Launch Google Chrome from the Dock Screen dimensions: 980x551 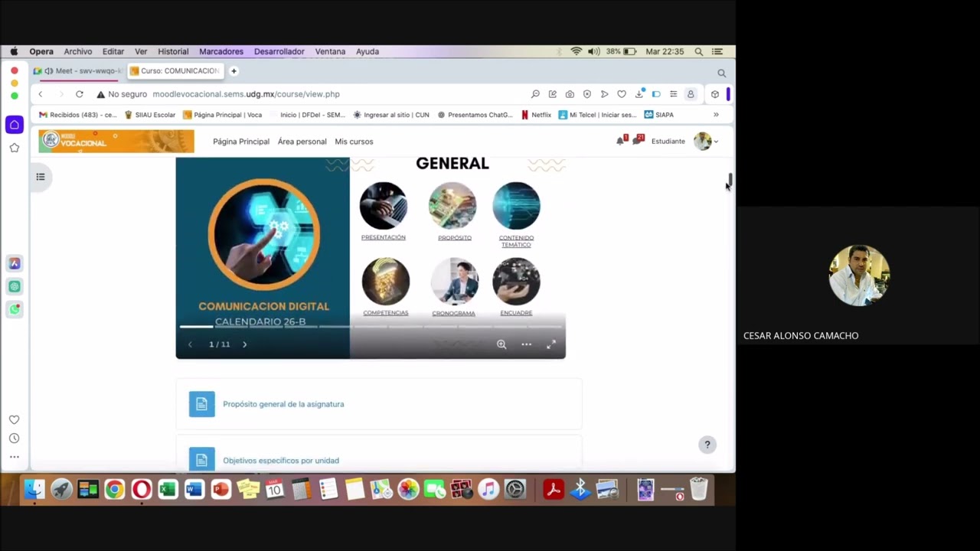(115, 489)
